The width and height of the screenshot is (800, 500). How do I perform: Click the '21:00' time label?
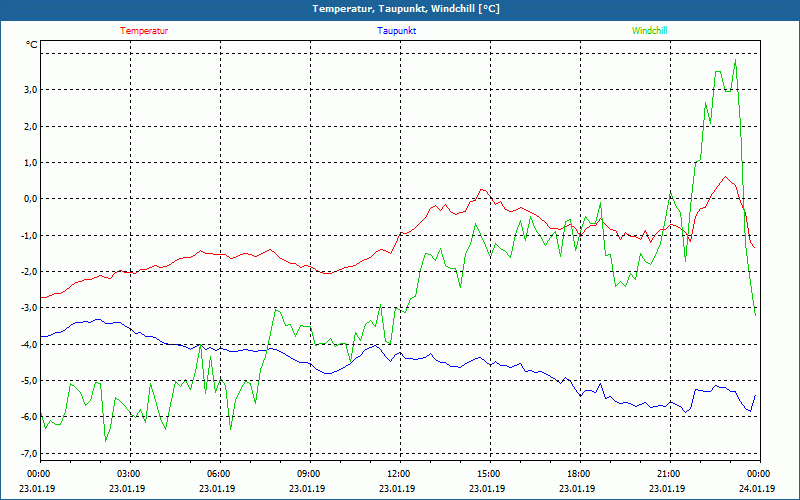667,474
